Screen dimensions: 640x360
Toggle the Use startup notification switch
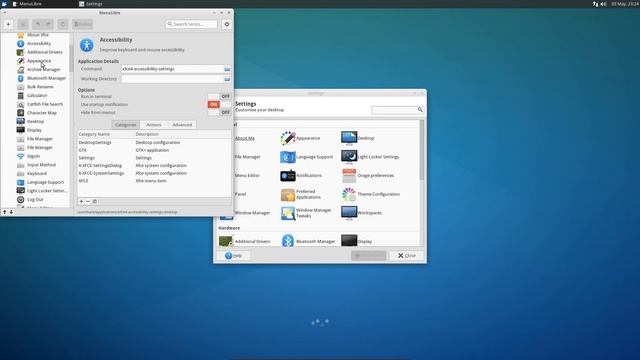pyautogui.click(x=219, y=104)
